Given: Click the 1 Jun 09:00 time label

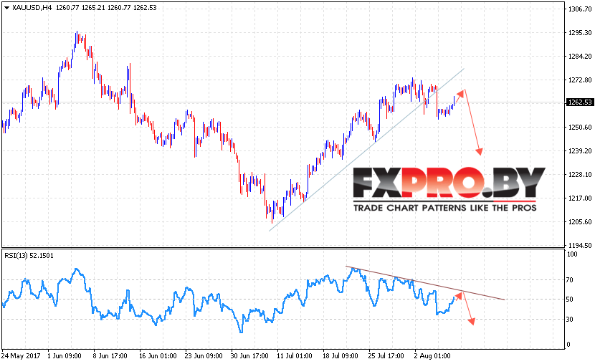Looking at the screenshot, I should (x=64, y=356).
